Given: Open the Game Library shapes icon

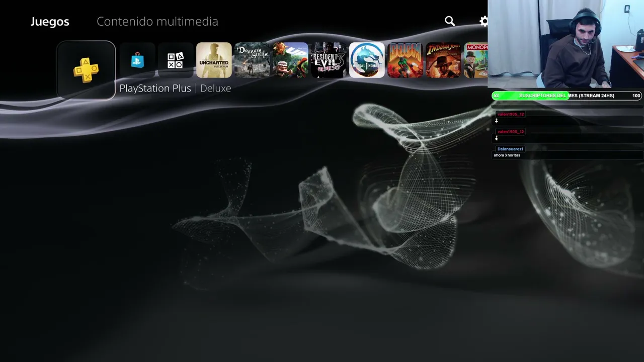Looking at the screenshot, I should click(176, 60).
